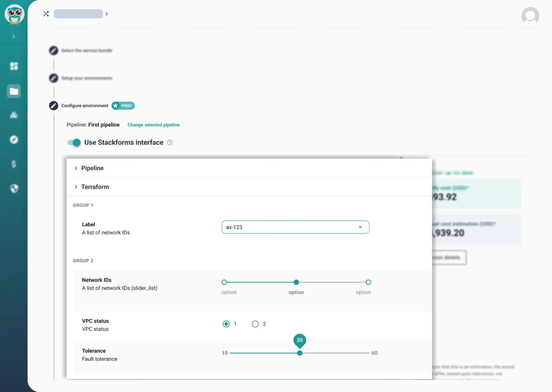The image size is (552, 392).
Task: Click the Change selected pipeline link
Action: [154, 125]
